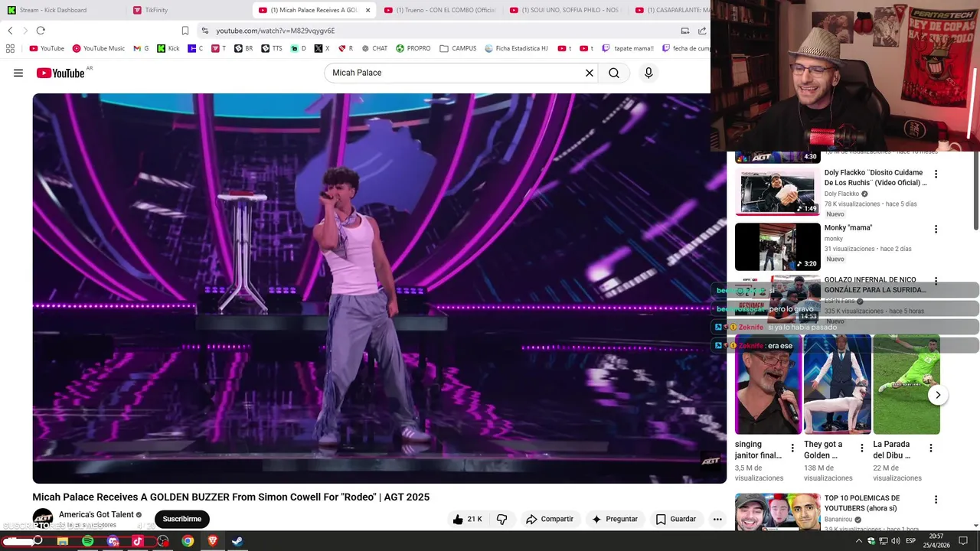Click the magnifier search button

614,73
